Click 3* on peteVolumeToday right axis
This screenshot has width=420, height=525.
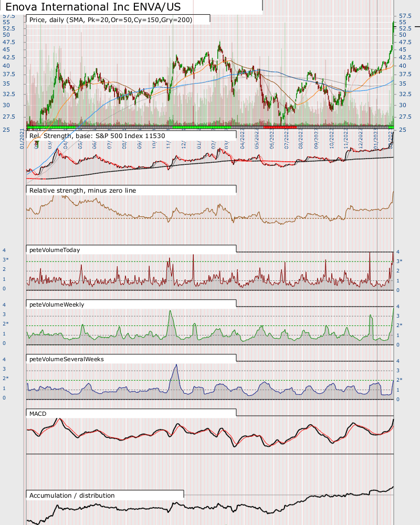point(399,261)
